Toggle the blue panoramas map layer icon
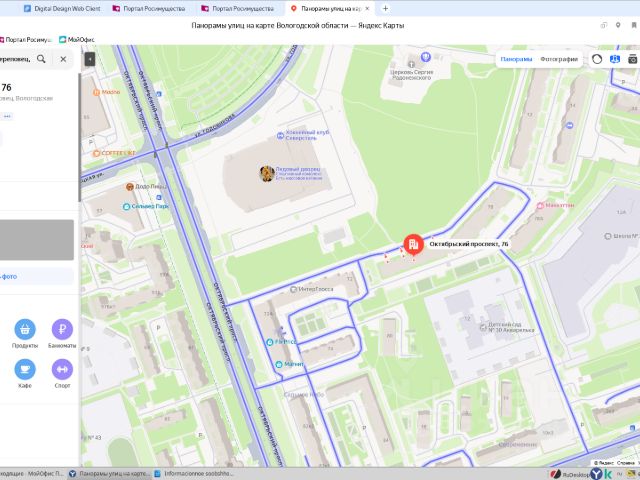 (x=615, y=59)
